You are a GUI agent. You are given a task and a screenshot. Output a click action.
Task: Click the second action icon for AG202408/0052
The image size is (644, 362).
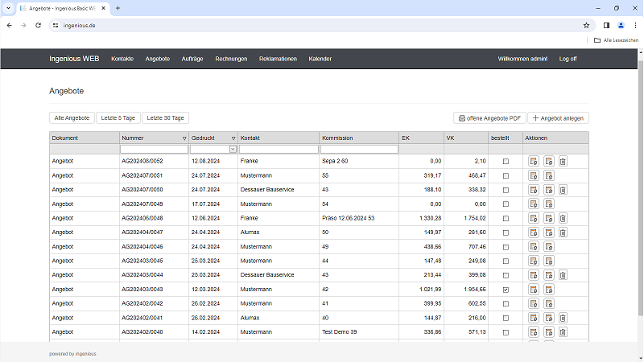[549, 162]
